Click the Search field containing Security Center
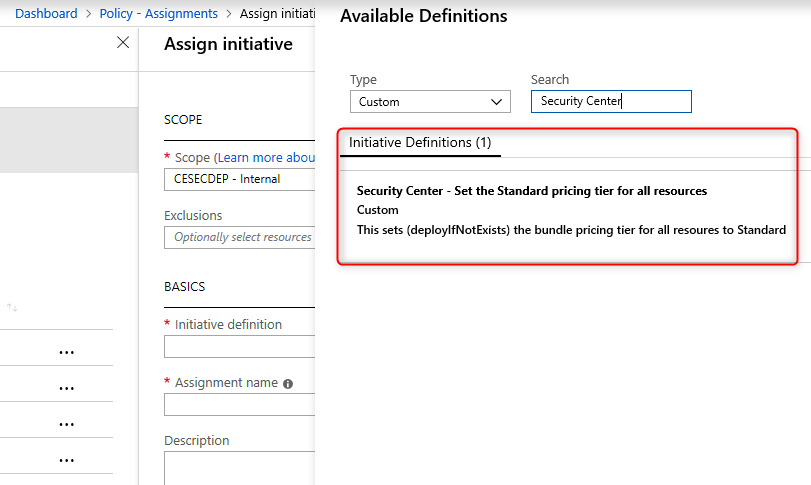 pyautogui.click(x=611, y=101)
